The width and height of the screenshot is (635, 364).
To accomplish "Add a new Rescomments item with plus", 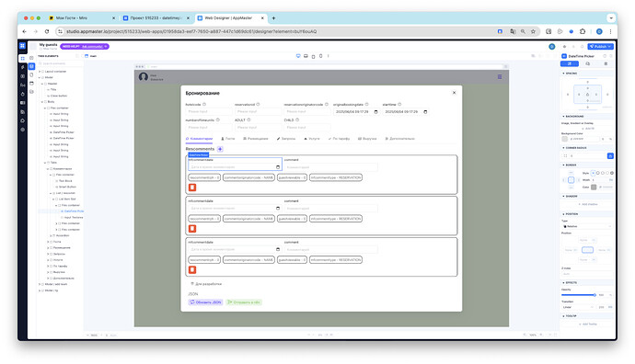I will pos(220,149).
